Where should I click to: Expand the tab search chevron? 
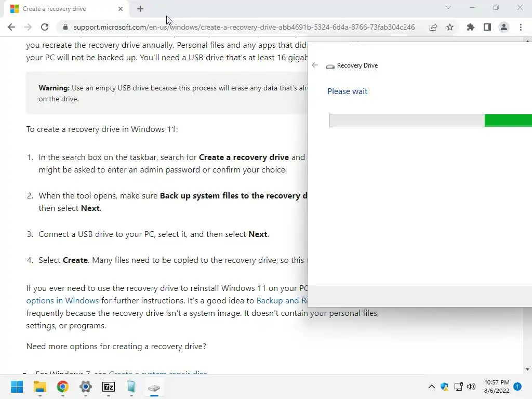448,7
